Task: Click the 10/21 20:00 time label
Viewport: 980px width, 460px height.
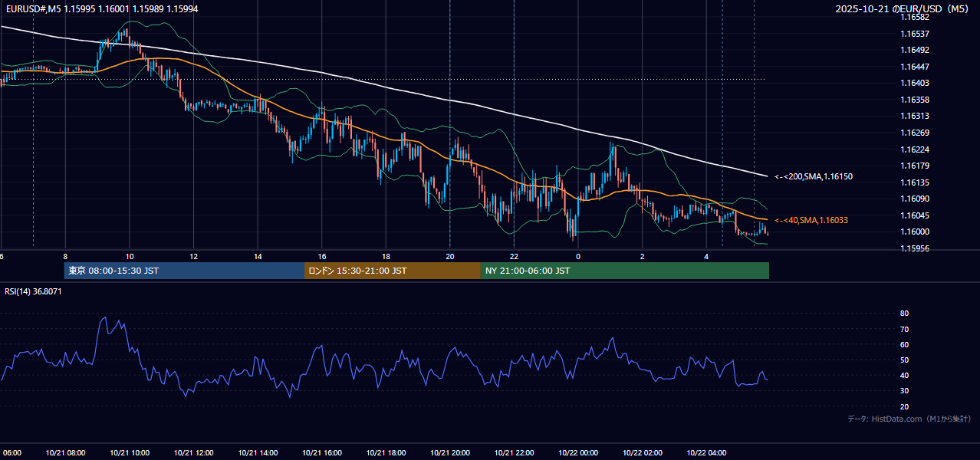Action: tap(450, 453)
